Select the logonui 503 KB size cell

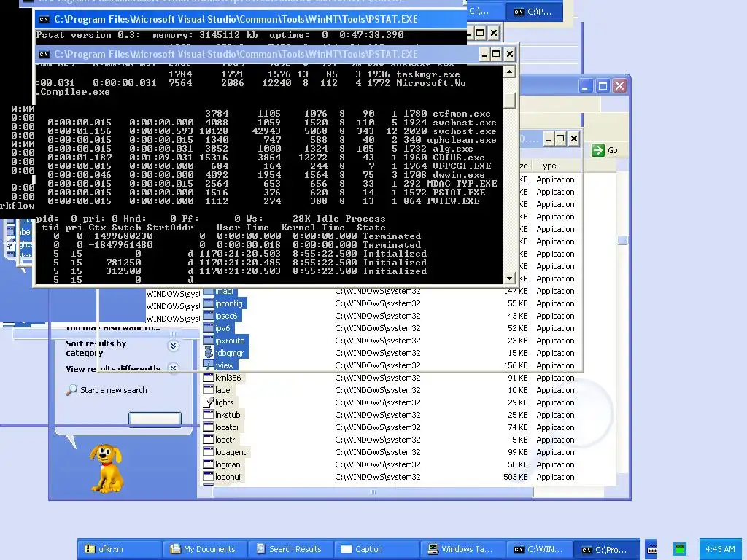pos(516,477)
